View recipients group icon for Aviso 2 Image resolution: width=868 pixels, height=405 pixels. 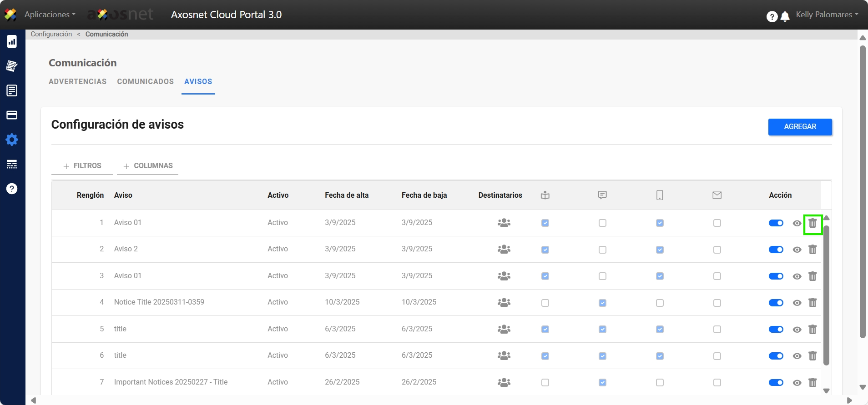click(504, 250)
